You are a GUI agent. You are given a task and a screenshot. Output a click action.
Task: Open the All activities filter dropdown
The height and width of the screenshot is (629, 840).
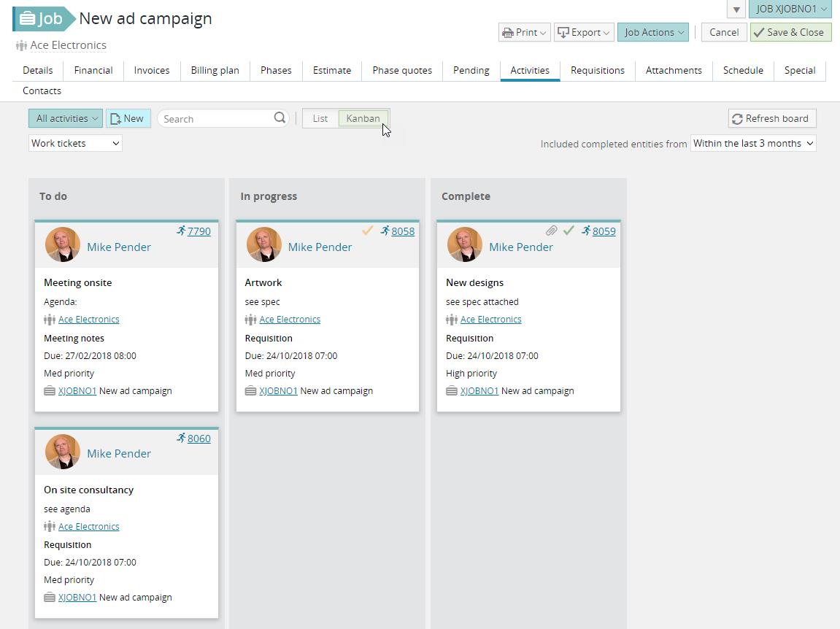coord(66,118)
